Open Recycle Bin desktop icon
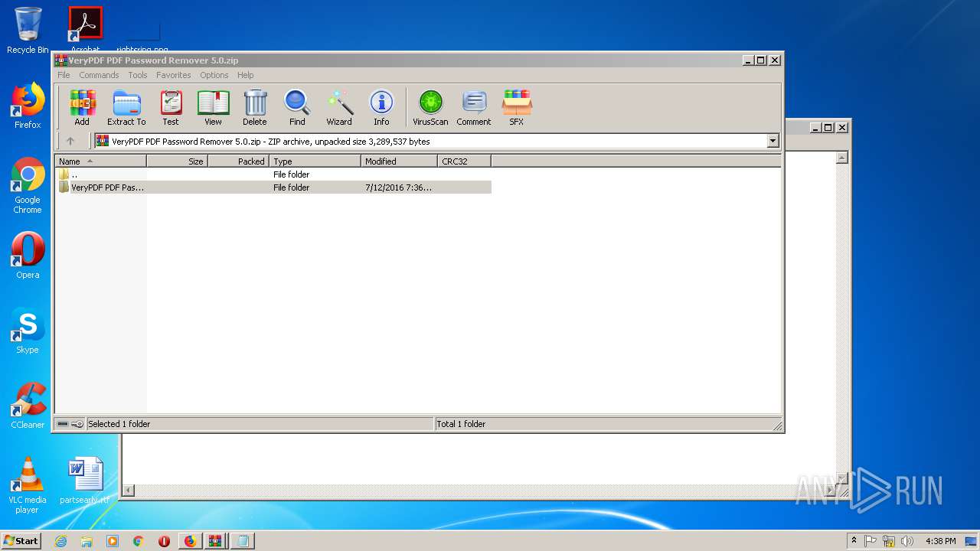 point(28,31)
